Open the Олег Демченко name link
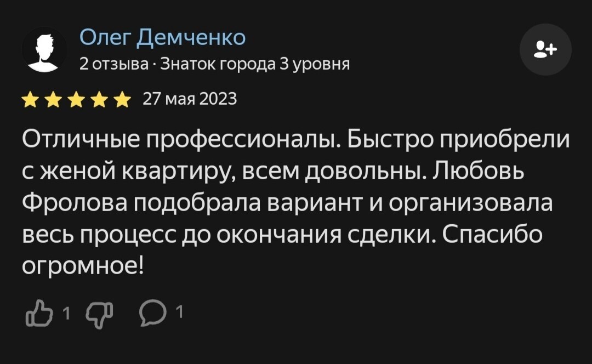The width and height of the screenshot is (592, 364). point(162,37)
